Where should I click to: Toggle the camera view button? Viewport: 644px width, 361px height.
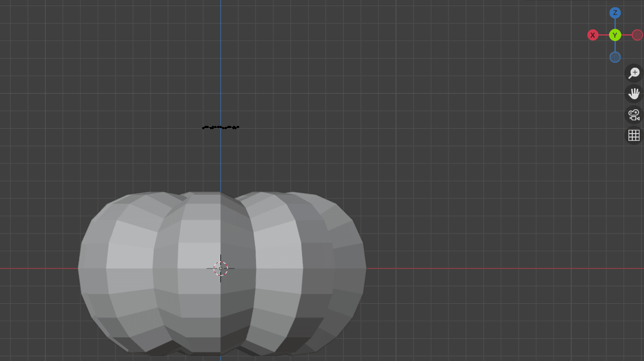click(x=633, y=115)
